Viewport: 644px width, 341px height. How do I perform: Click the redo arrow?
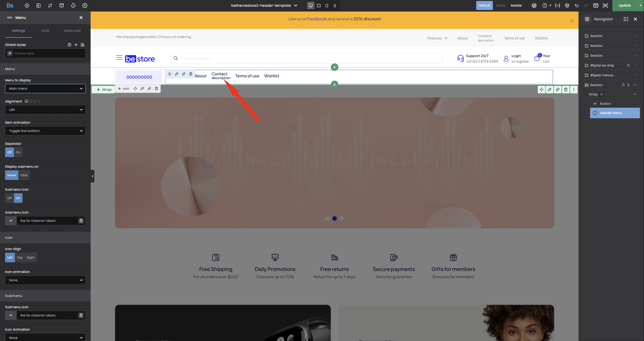pos(586,6)
